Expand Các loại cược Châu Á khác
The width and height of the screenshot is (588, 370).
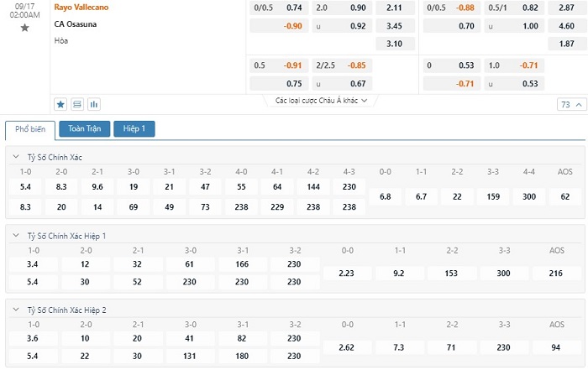tap(321, 101)
